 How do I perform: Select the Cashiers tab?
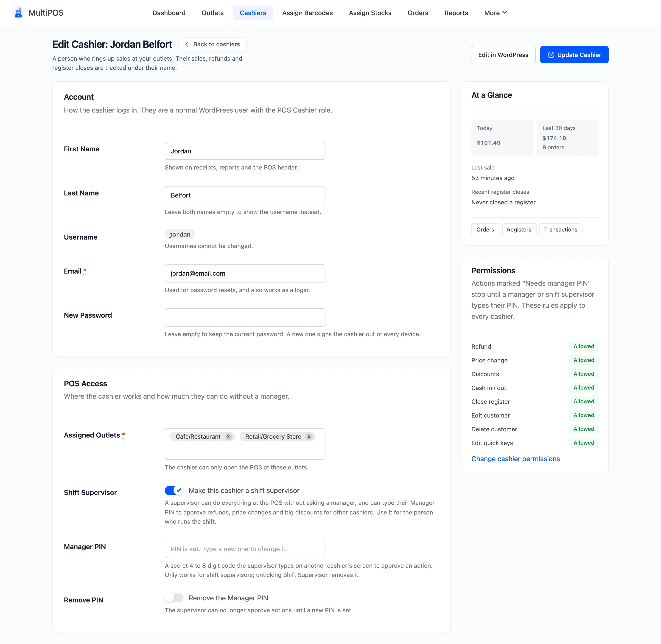pos(253,13)
